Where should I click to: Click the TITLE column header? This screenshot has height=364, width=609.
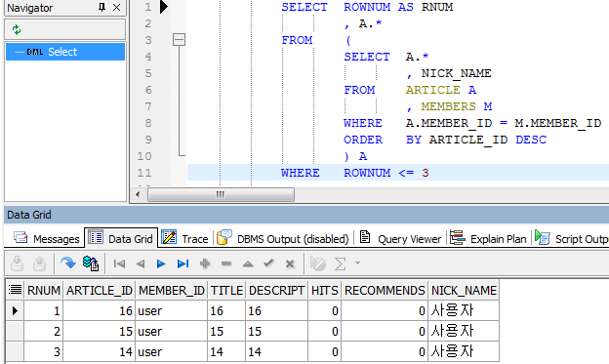[x=226, y=290]
